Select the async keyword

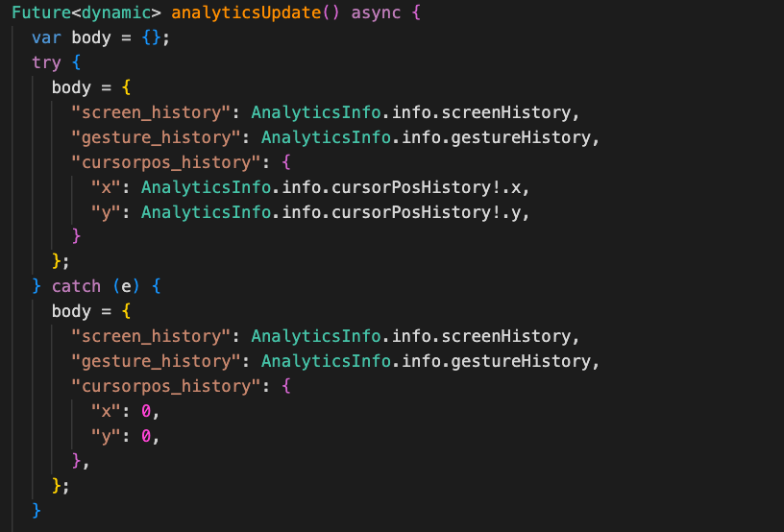376,13
